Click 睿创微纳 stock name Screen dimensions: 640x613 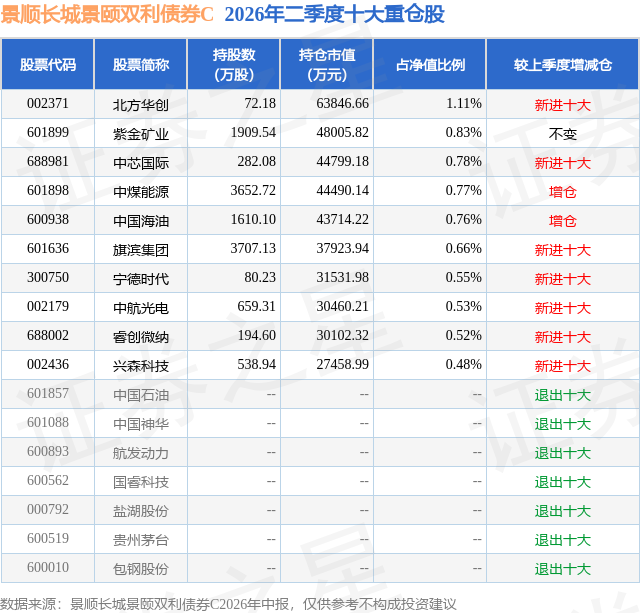point(141,337)
